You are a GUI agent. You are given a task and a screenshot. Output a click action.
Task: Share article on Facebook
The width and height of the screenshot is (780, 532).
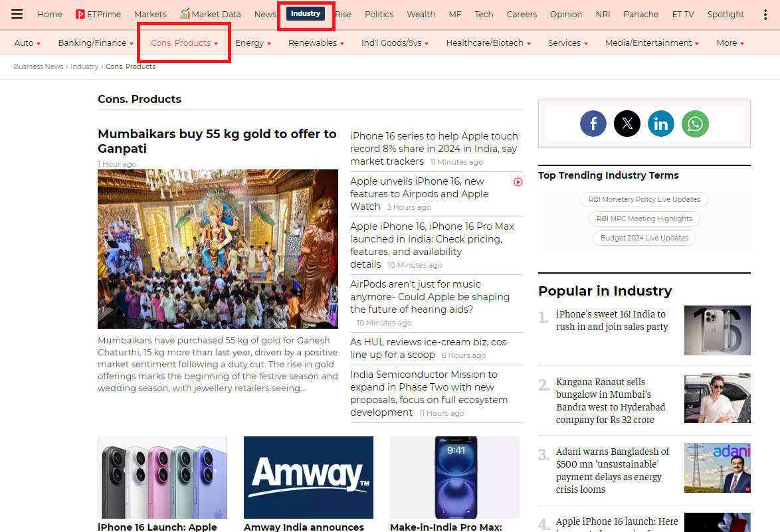coord(593,124)
